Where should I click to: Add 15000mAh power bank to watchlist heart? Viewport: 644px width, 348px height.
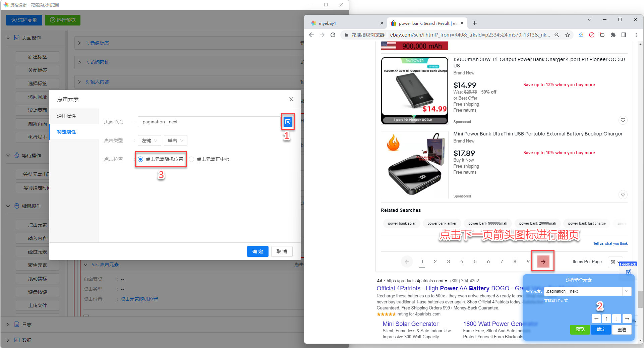(623, 120)
